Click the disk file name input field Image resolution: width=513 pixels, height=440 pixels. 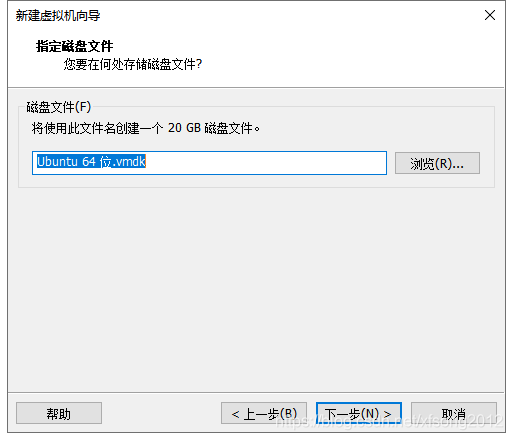(x=209, y=163)
